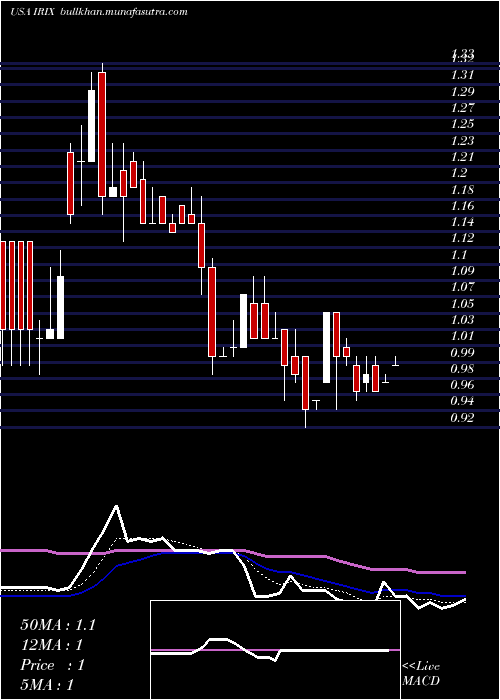
Task: Select the 1.18 price axis label
Action: (x=461, y=190)
